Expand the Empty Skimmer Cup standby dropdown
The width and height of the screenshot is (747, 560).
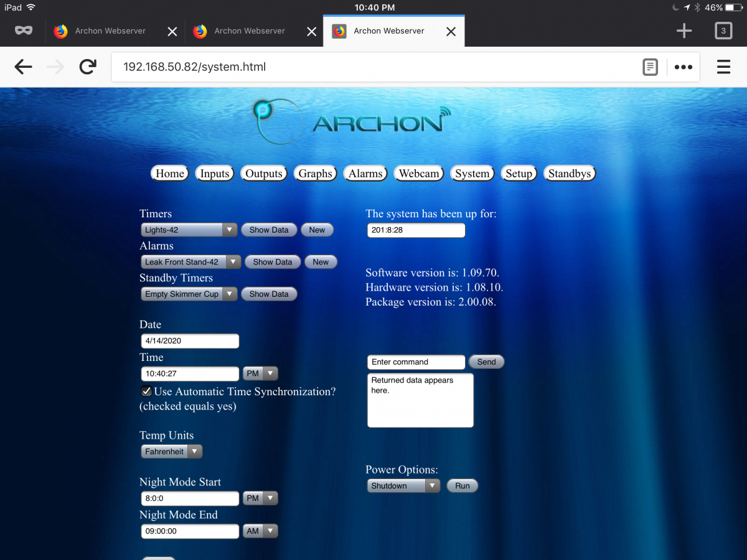tap(189, 294)
